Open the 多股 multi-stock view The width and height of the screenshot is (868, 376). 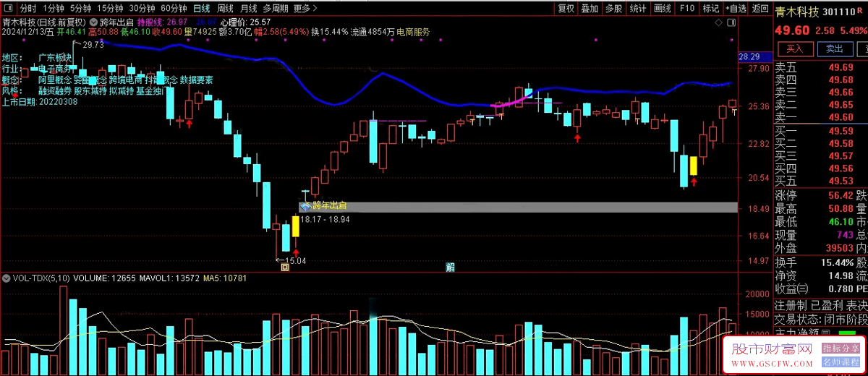point(613,9)
